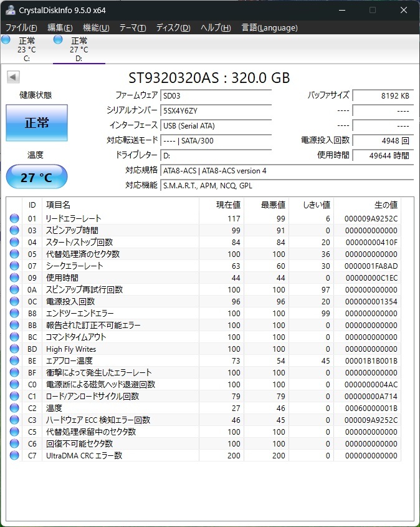The width and height of the screenshot is (420, 527).
Task: Click the blue status orb for drive C:
Action: coord(6,40)
